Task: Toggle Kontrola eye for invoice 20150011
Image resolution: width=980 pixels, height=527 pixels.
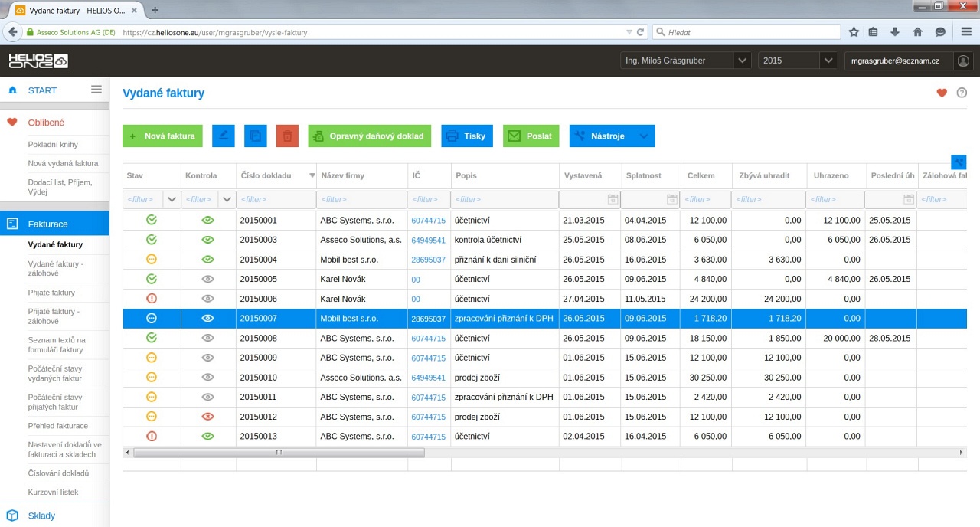Action: pos(207,397)
